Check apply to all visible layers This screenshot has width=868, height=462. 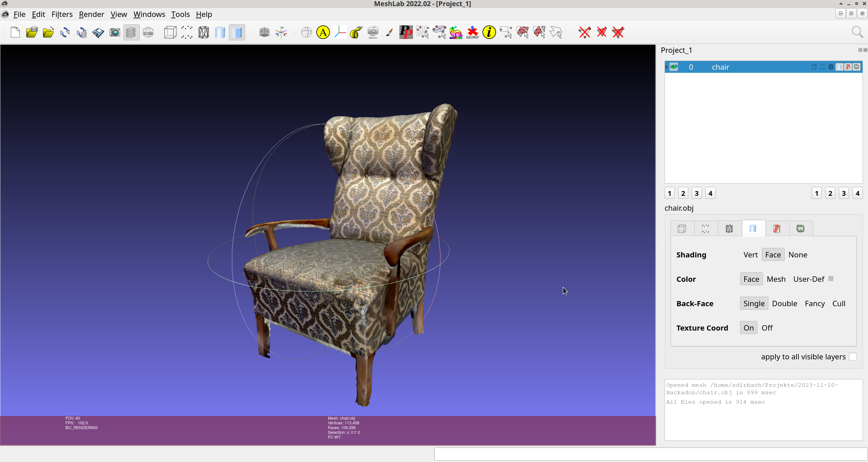click(853, 357)
